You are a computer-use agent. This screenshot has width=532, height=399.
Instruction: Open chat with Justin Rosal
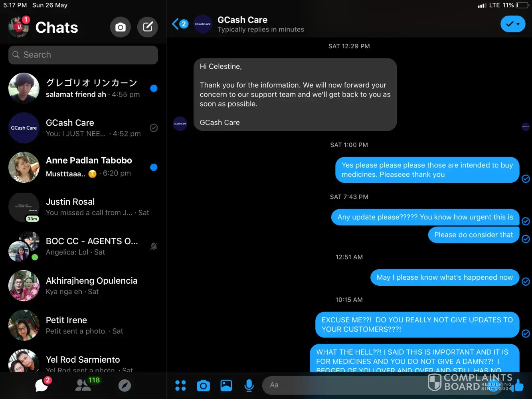83,207
